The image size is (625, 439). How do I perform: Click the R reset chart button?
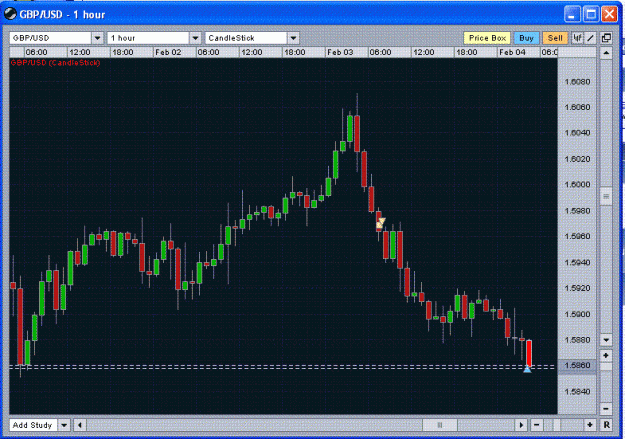point(606,425)
